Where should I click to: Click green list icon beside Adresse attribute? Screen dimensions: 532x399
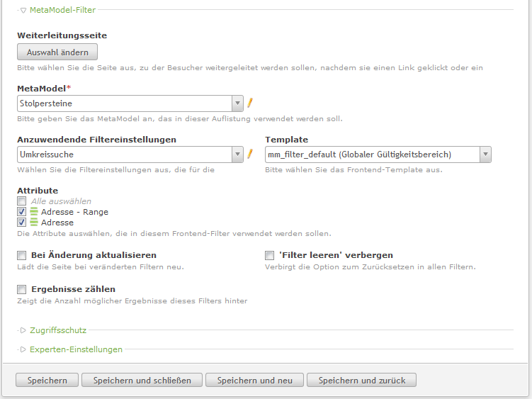34,223
